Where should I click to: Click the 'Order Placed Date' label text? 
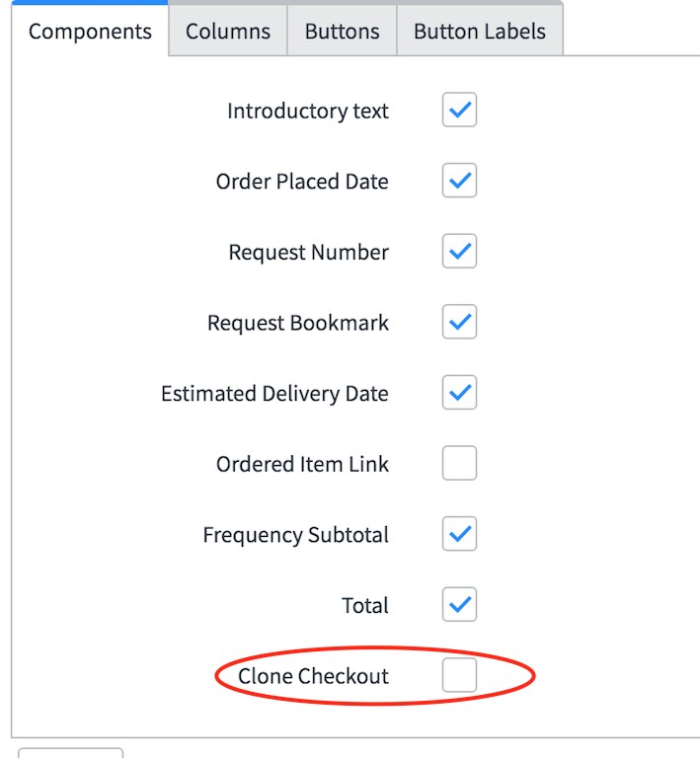302,182
